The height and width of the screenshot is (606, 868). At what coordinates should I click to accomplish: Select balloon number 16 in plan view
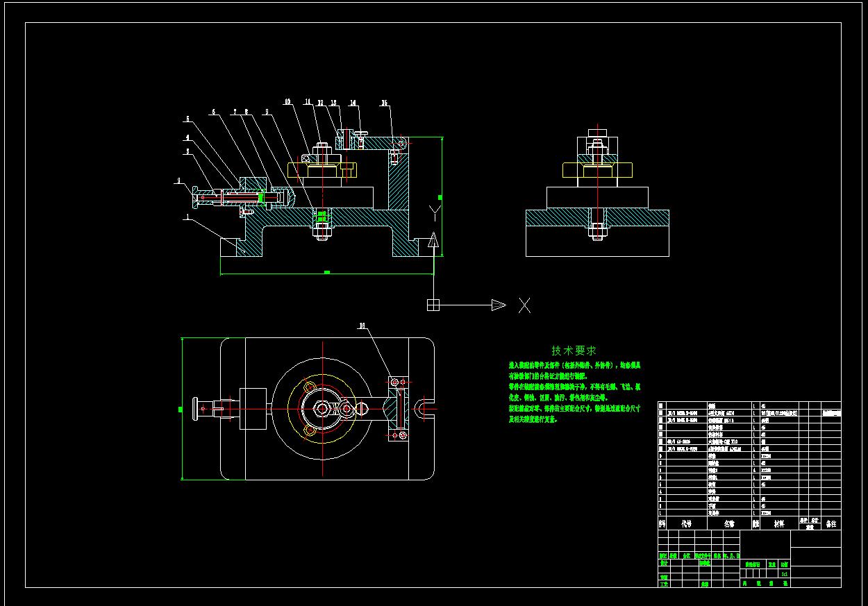(362, 325)
